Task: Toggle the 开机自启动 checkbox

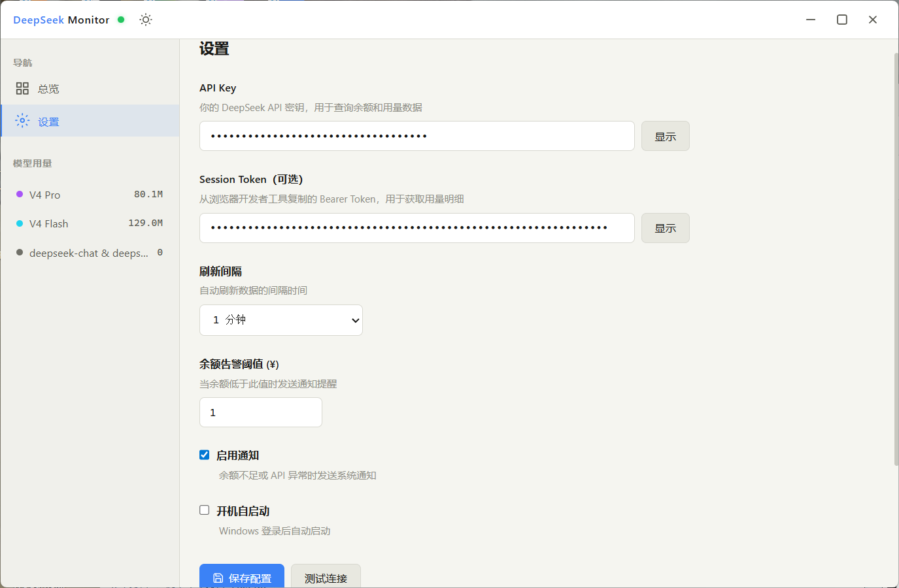Action: point(205,510)
